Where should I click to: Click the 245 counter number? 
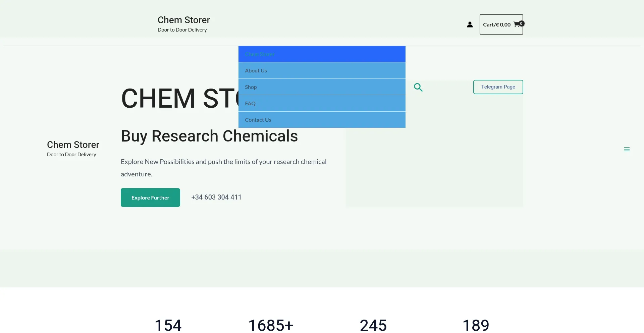(373, 325)
